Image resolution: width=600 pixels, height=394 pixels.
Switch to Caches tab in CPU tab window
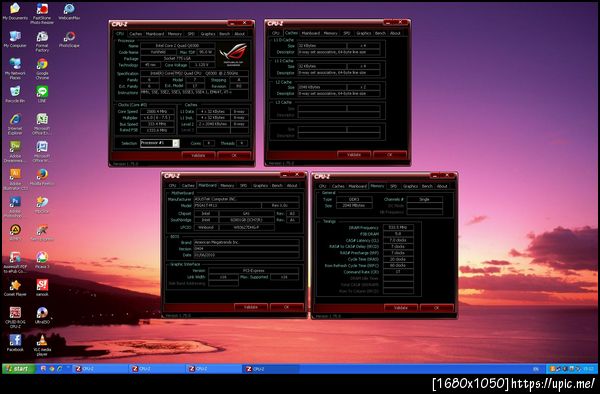point(135,34)
